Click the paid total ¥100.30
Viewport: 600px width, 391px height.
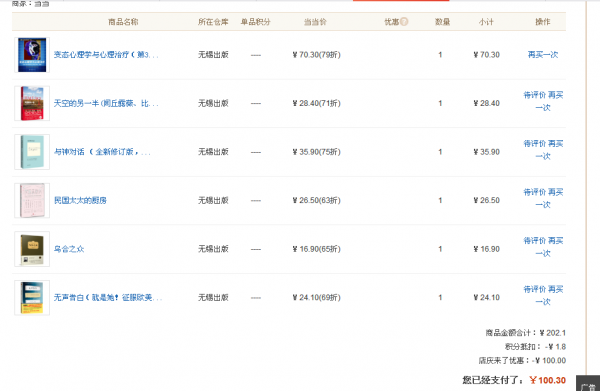click(x=548, y=380)
